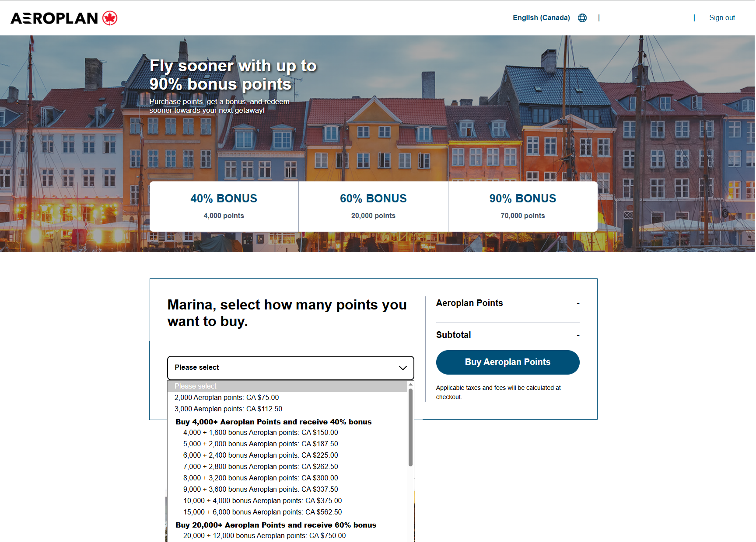Image resolution: width=756 pixels, height=542 pixels.
Task: Open the English (Canada) language selector
Action: 541,18
